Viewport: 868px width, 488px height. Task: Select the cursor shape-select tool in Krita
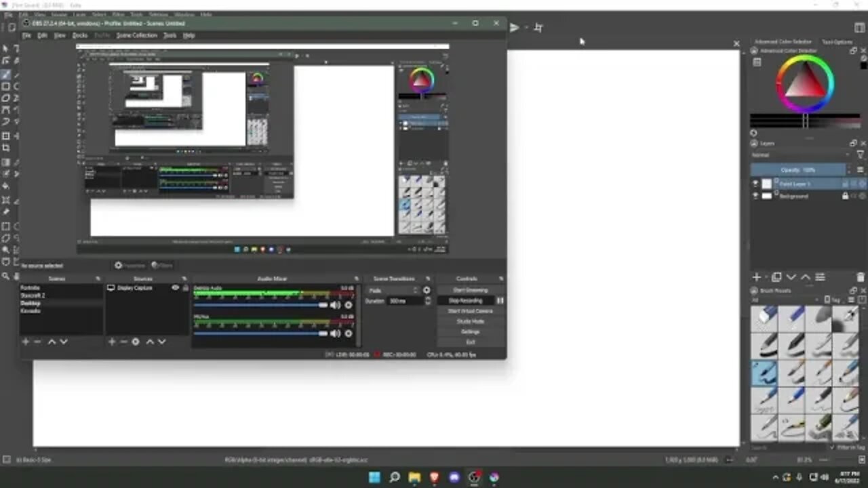tap(5, 49)
